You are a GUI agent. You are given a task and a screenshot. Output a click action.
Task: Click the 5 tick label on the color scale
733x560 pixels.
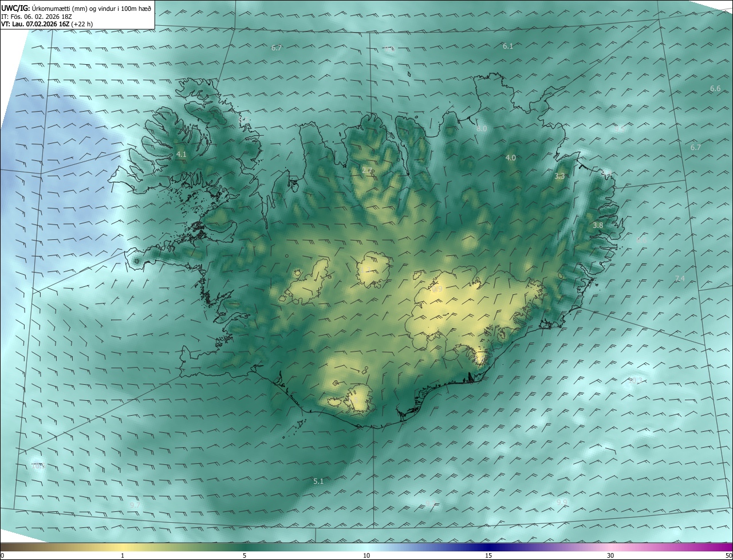pos(245,555)
